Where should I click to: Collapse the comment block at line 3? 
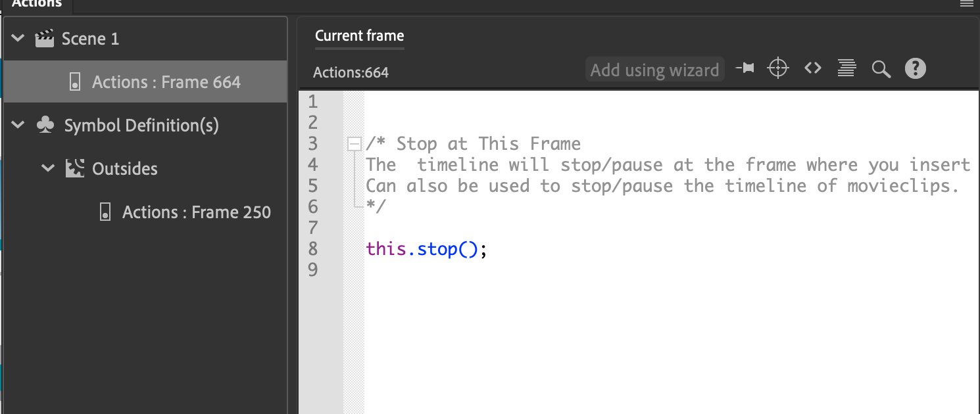point(354,143)
